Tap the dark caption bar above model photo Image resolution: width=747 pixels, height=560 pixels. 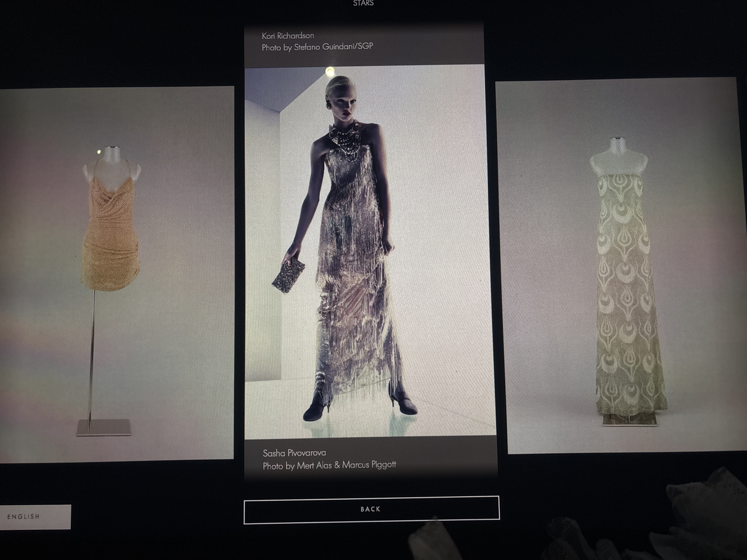364,45
